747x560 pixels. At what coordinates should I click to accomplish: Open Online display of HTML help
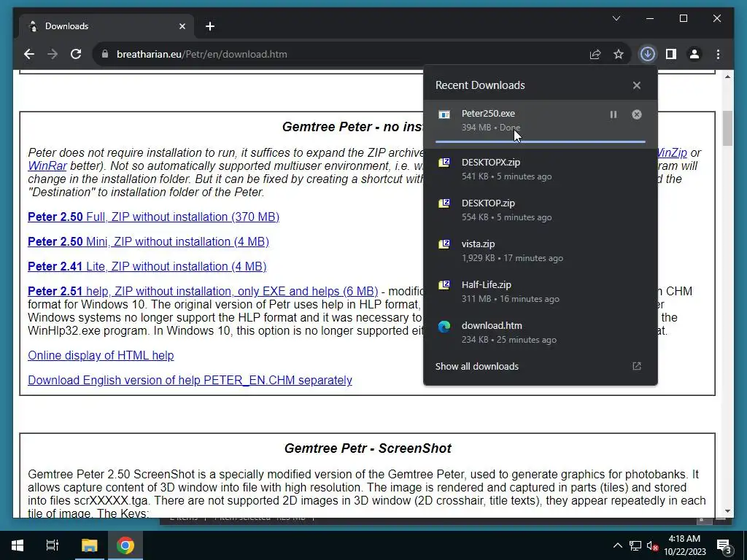[x=101, y=355]
